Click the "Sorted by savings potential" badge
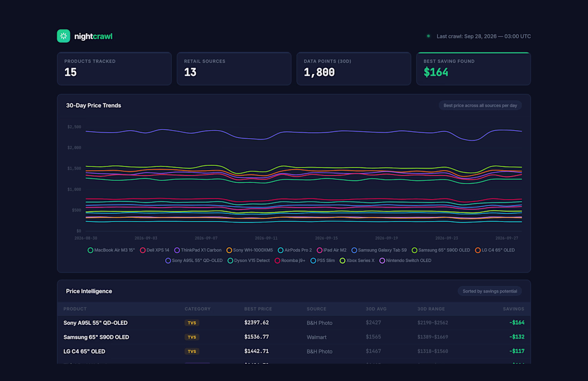Viewport: 588px width, 381px height. 490,291
